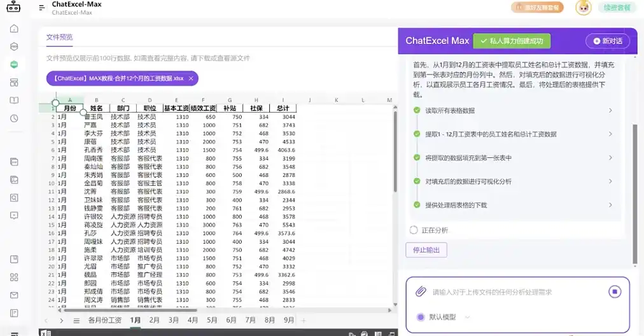This screenshot has width=644, height=336.
Task: Click the spreadsheet horizontal scrollbar
Action: [129, 310]
